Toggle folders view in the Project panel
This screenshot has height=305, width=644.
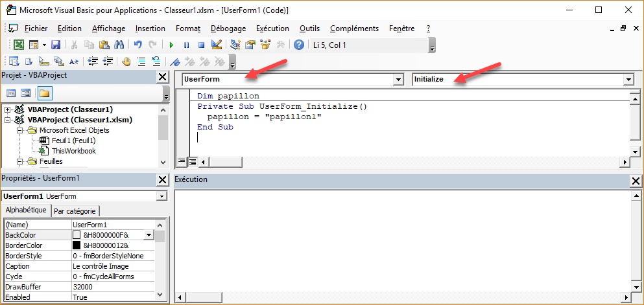44,93
